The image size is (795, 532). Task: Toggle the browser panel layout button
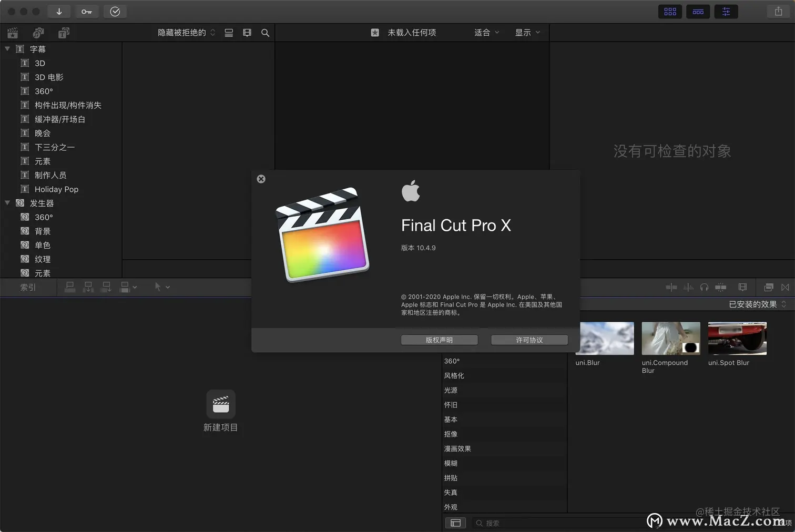[x=670, y=12]
